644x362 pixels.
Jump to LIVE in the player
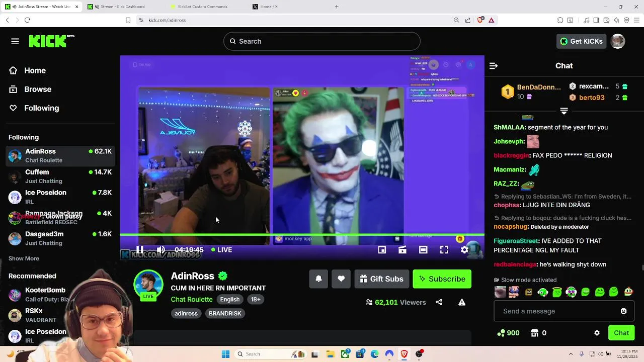[x=221, y=250]
